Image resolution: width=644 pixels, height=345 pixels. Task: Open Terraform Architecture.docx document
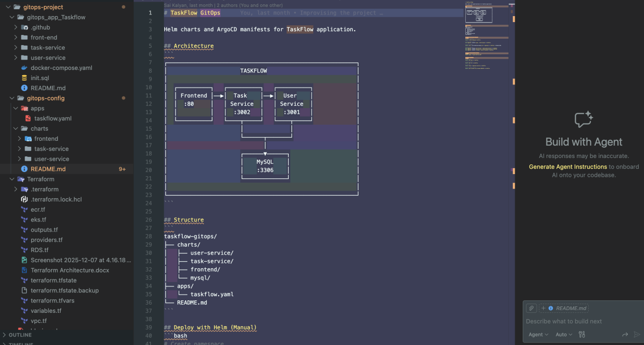point(70,270)
